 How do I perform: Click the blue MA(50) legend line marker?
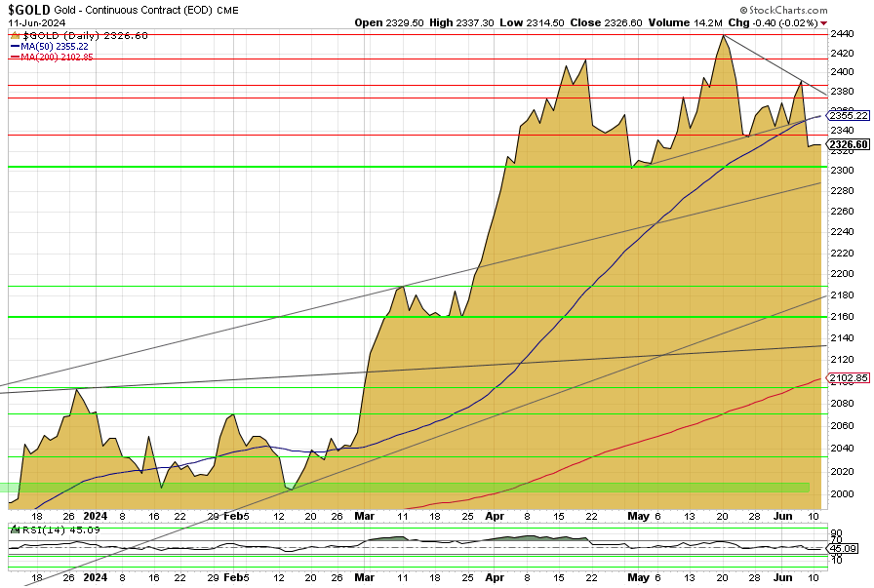click(x=14, y=46)
